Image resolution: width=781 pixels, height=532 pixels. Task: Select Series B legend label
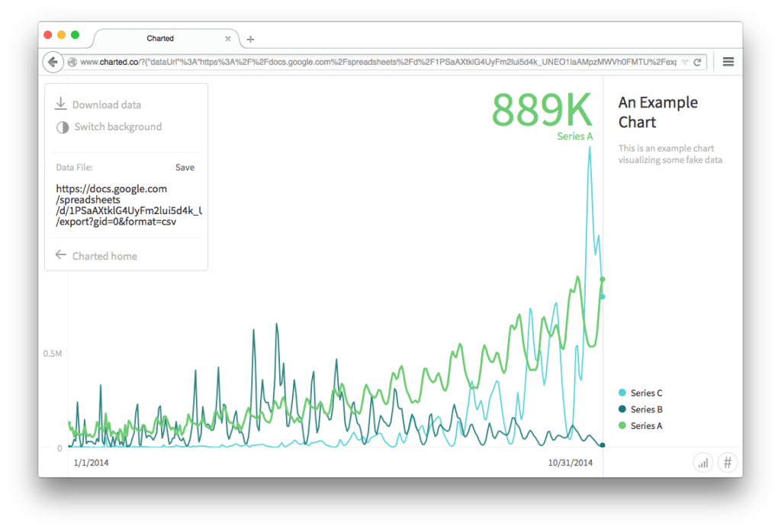(647, 409)
